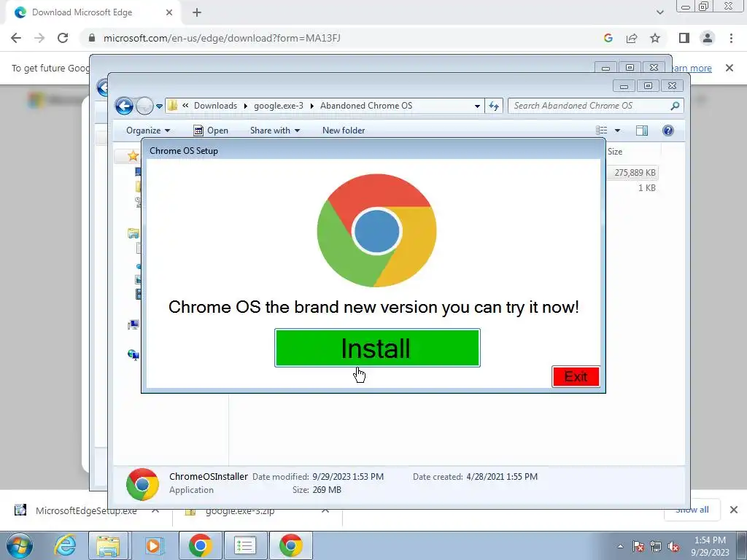Close the Download Microsoft Edge tab
This screenshot has width=747, height=560.
(x=169, y=12)
